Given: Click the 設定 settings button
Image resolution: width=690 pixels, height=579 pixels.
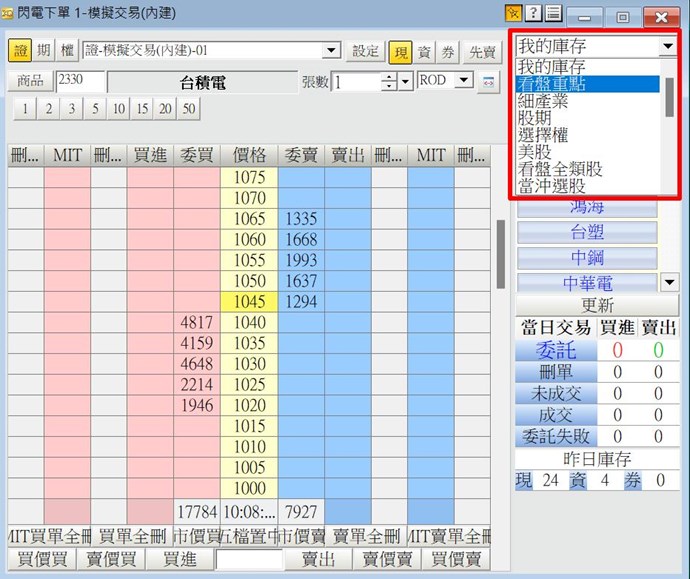Looking at the screenshot, I should coord(365,52).
